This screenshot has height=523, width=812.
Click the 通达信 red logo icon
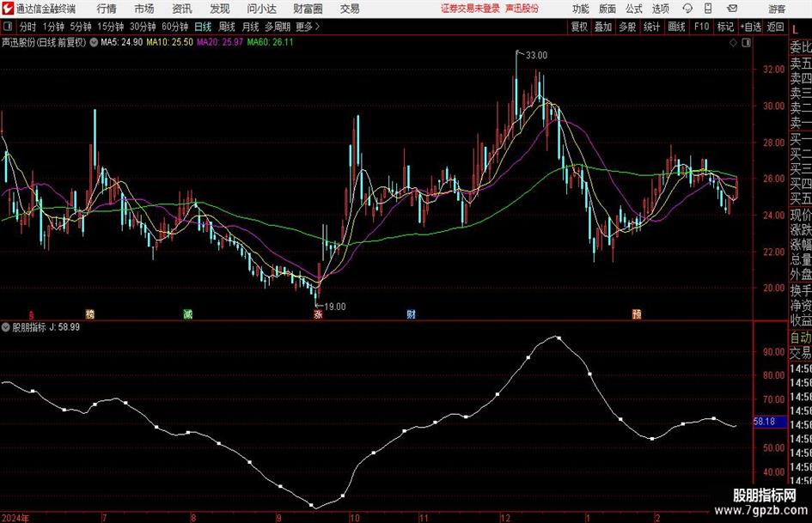coord(8,9)
